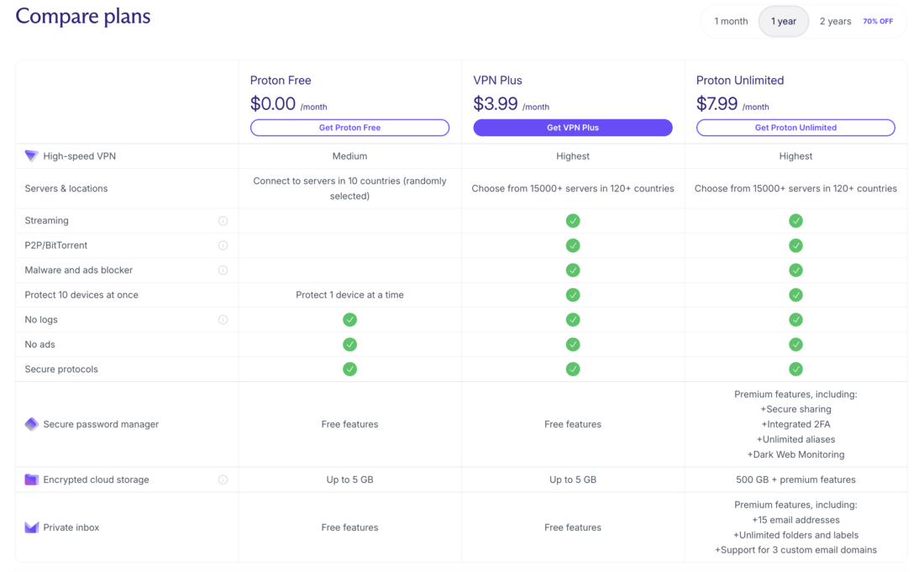The width and height of the screenshot is (924, 572).
Task: Click the Secure password manager icon
Action: tap(31, 424)
